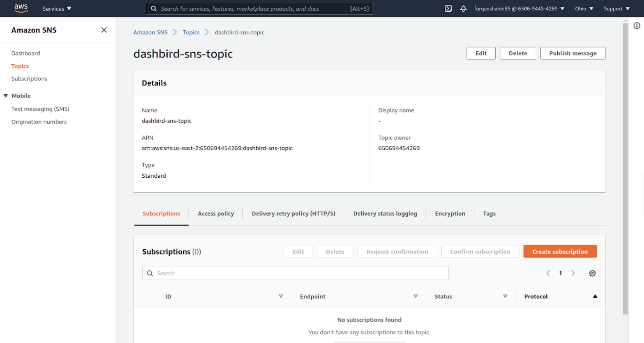
Task: Open the Topics breadcrumb link
Action: 191,32
